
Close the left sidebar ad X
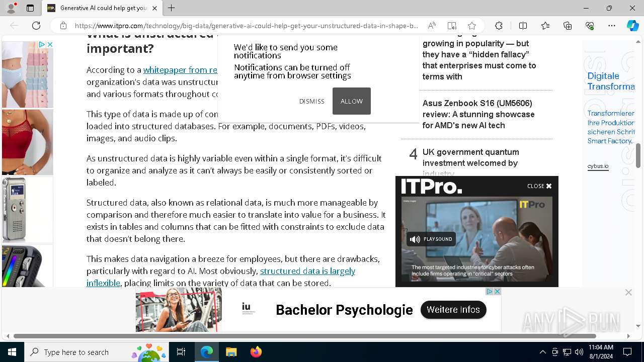[x=50, y=45]
